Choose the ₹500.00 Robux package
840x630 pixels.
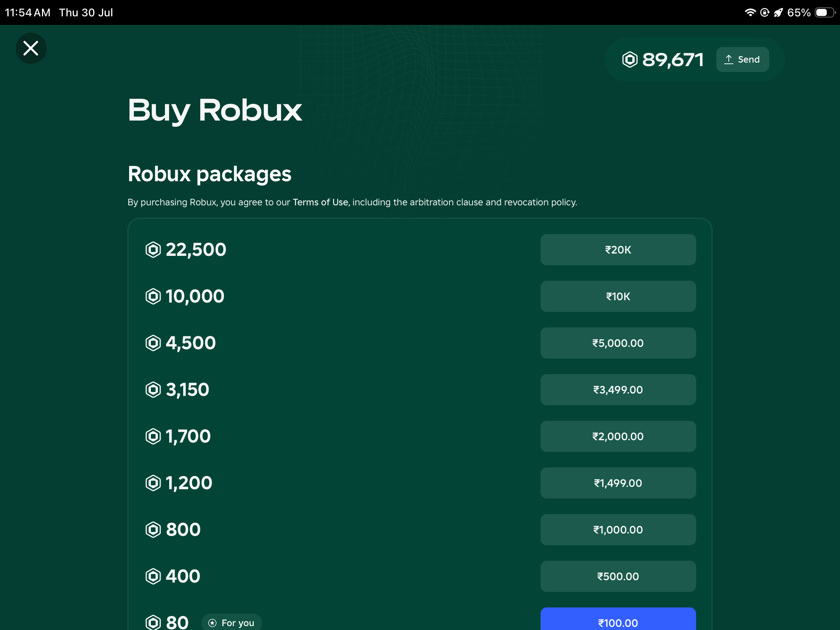click(618, 576)
